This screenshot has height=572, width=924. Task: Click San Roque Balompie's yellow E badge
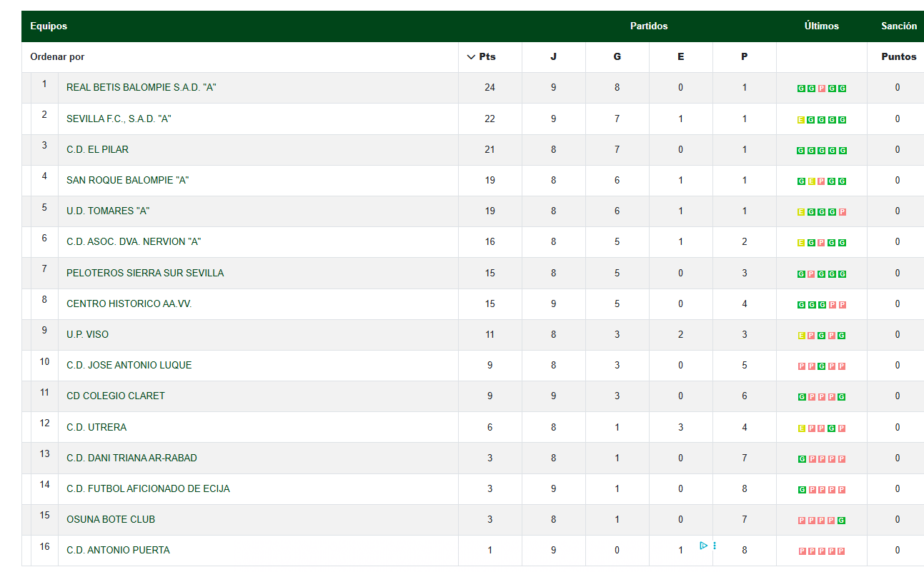tap(812, 181)
